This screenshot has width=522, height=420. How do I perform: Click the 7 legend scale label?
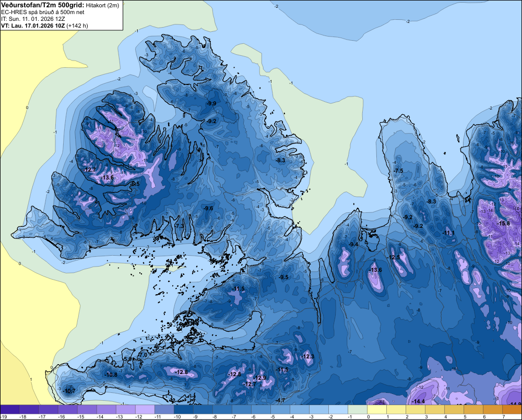click(x=504, y=417)
